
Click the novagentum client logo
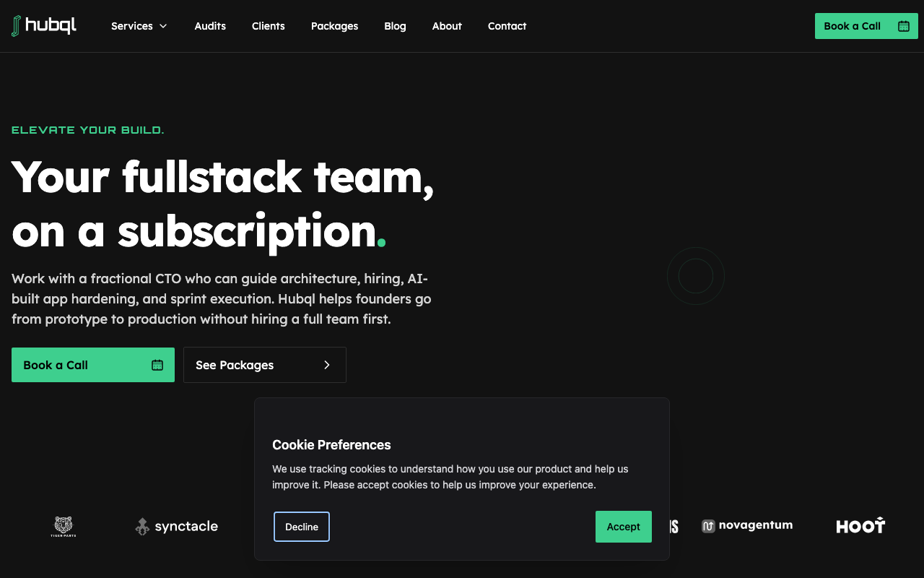pyautogui.click(x=747, y=526)
